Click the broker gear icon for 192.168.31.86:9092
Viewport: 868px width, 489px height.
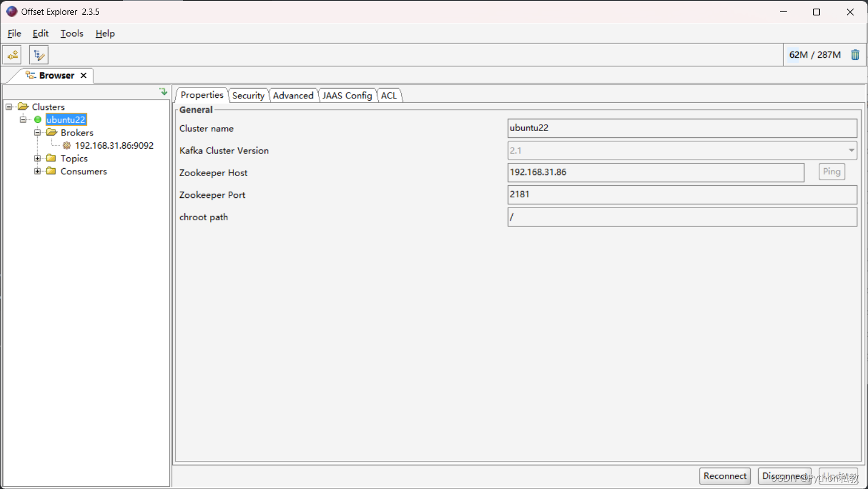[x=67, y=145]
